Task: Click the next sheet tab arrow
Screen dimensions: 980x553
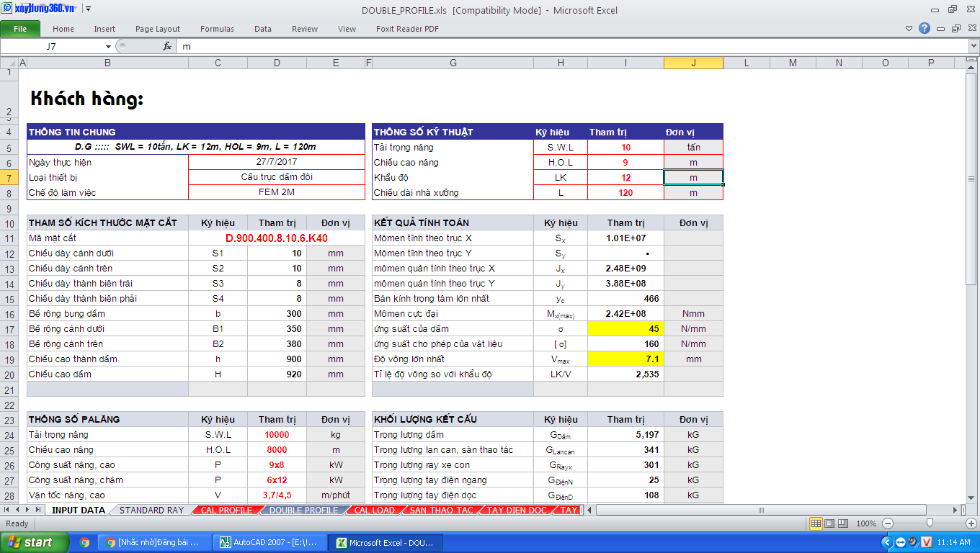Action: 28,510
